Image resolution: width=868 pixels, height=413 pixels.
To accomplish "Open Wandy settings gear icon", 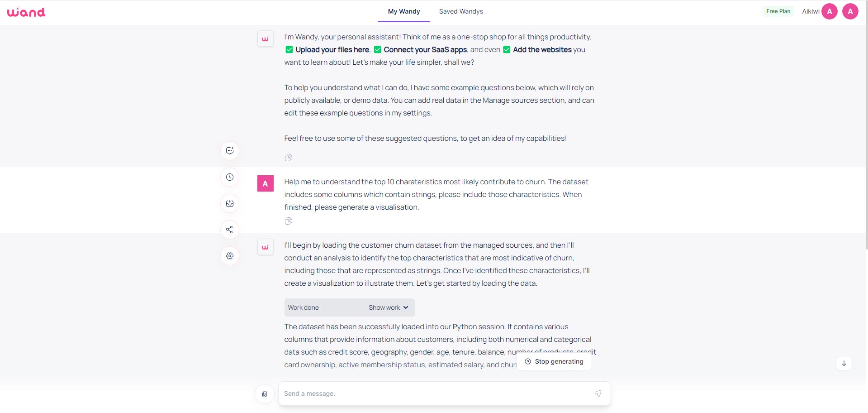I will pos(230,256).
